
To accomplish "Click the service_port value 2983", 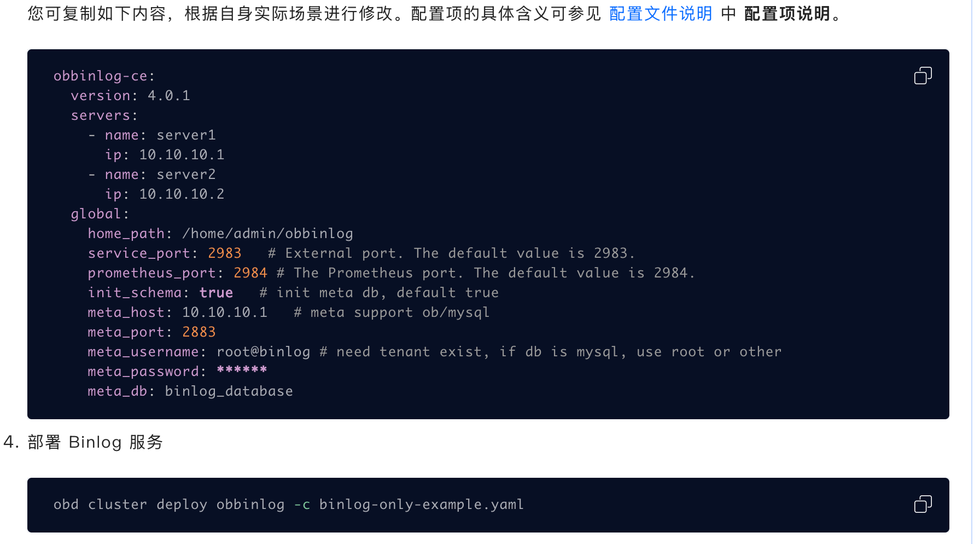I will [x=224, y=253].
